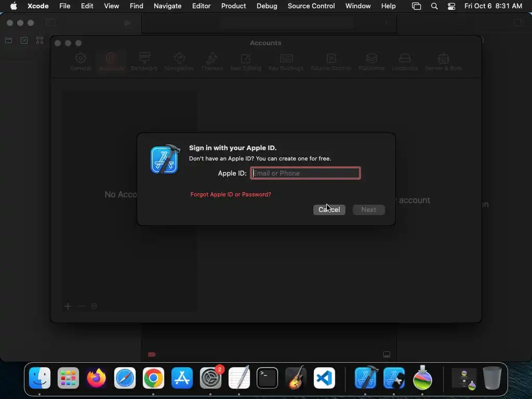The width and height of the screenshot is (532, 399).
Task: Toggle the debug area button at bottom
Action: [387, 354]
